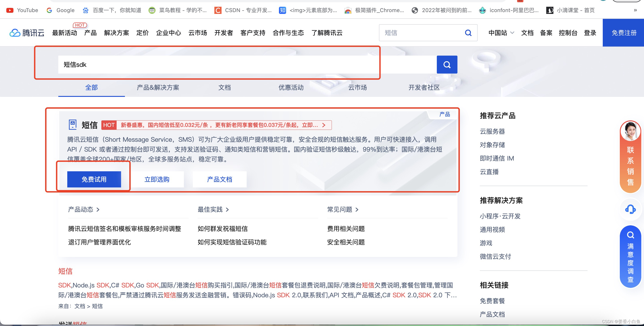644x326 pixels.
Task: Open the 小滴课堂 bookmark
Action: tap(570, 10)
